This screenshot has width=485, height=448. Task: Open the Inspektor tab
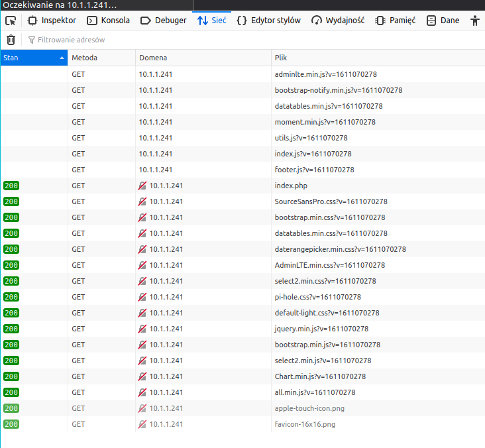(52, 21)
